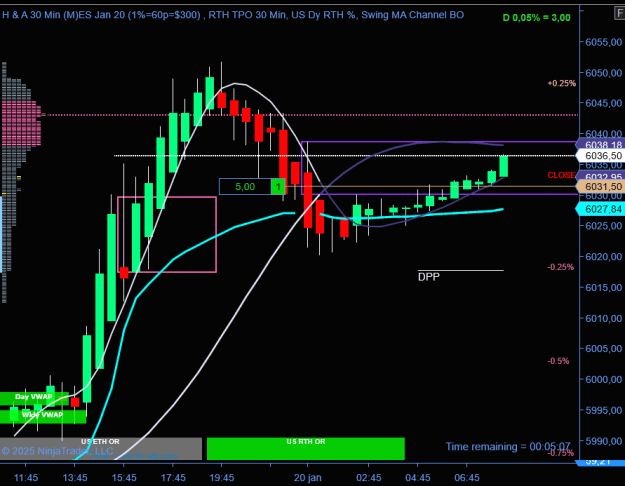Click the 15:45 time axis label

click(124, 478)
